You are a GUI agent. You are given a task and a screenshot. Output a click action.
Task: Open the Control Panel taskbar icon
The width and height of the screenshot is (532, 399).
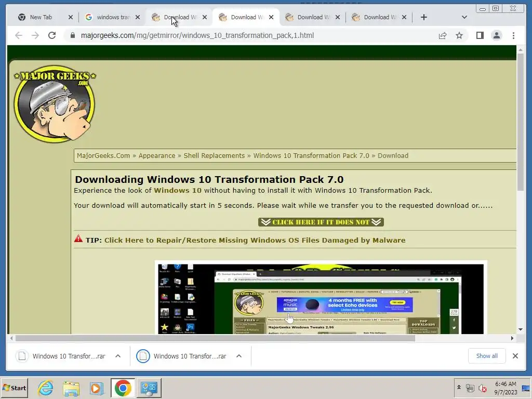[x=149, y=388]
